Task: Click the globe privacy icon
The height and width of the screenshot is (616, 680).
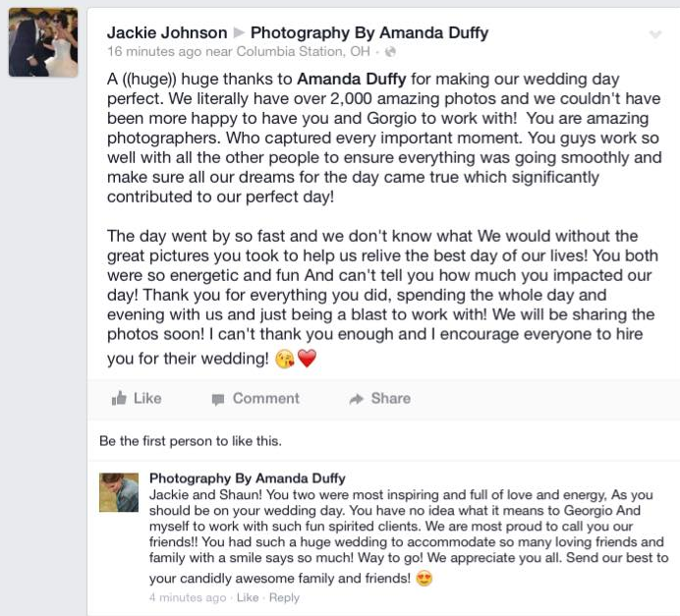Action: click(x=390, y=50)
